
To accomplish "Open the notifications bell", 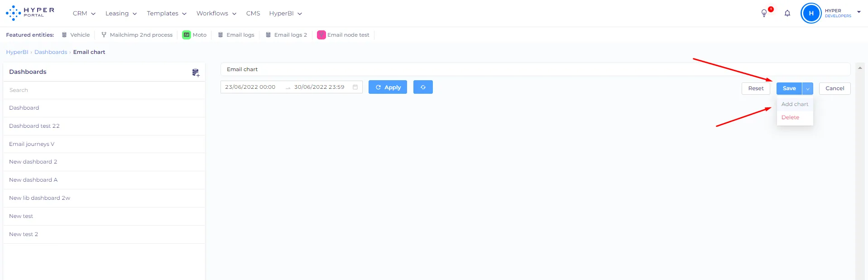I will click(x=787, y=13).
